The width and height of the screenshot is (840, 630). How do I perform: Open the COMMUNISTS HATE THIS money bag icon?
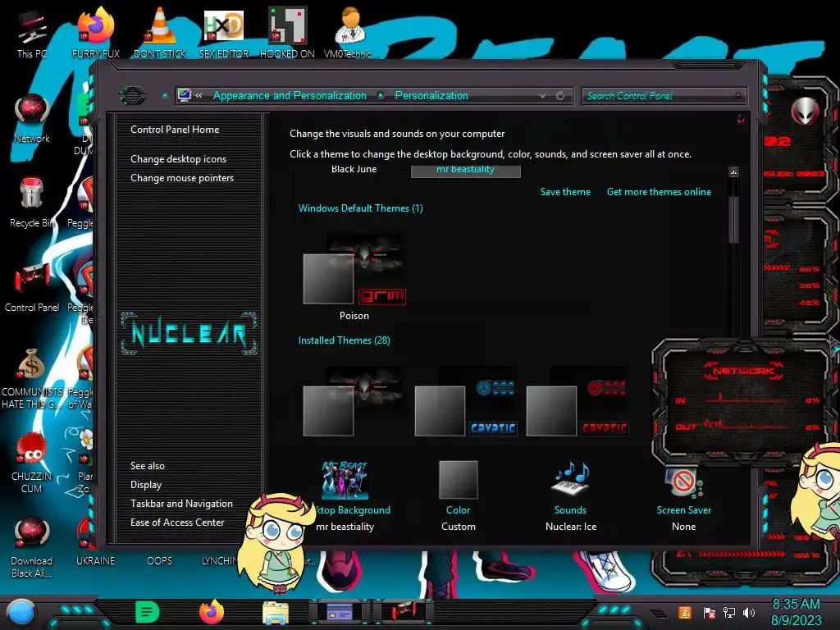click(32, 378)
